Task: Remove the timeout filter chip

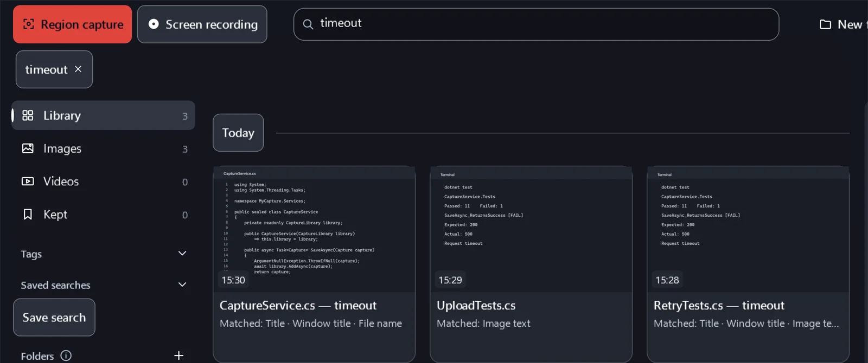Action: click(78, 69)
